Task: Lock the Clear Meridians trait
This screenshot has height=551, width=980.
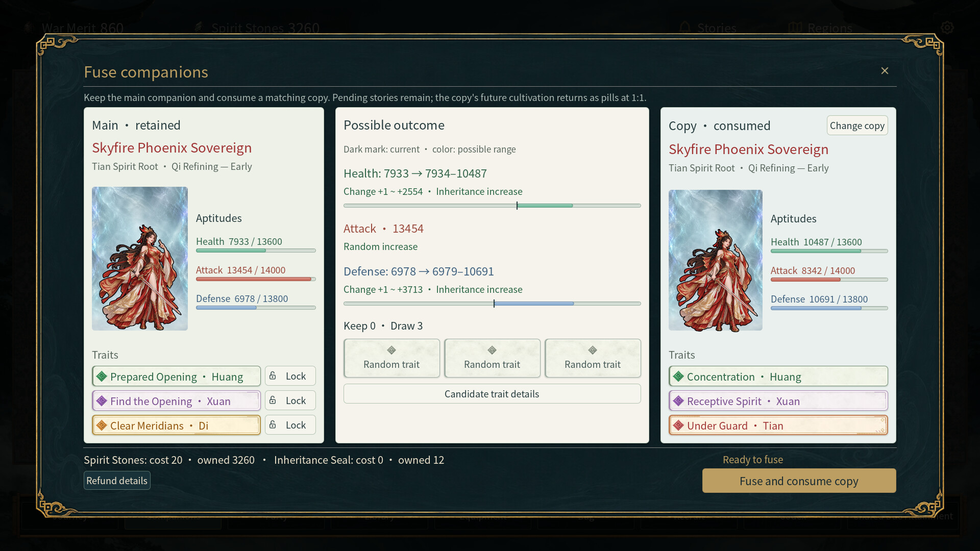Action: coord(290,425)
